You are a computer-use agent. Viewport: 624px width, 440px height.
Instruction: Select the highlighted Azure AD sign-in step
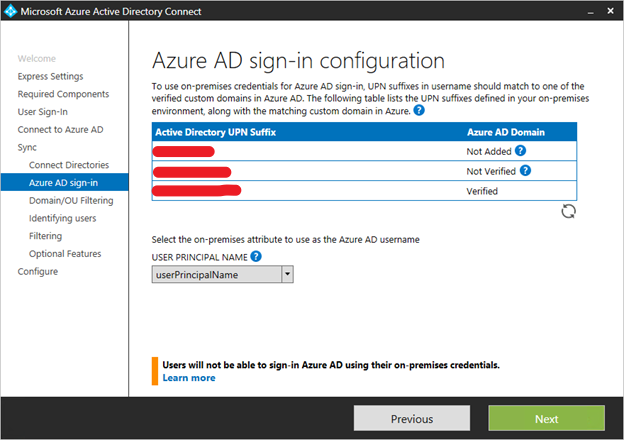pyautogui.click(x=64, y=183)
